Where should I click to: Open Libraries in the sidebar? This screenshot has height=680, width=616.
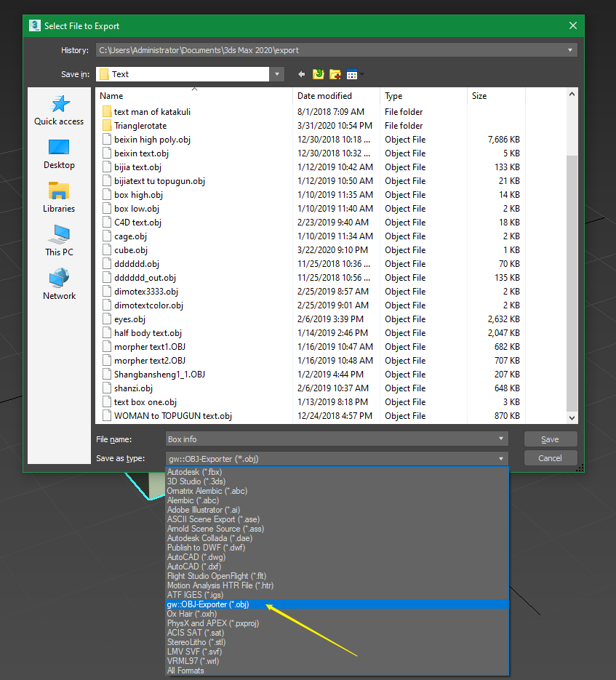click(59, 199)
